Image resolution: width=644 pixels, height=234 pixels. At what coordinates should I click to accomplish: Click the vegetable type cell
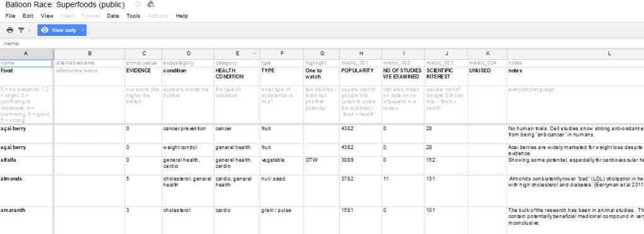tap(282, 166)
